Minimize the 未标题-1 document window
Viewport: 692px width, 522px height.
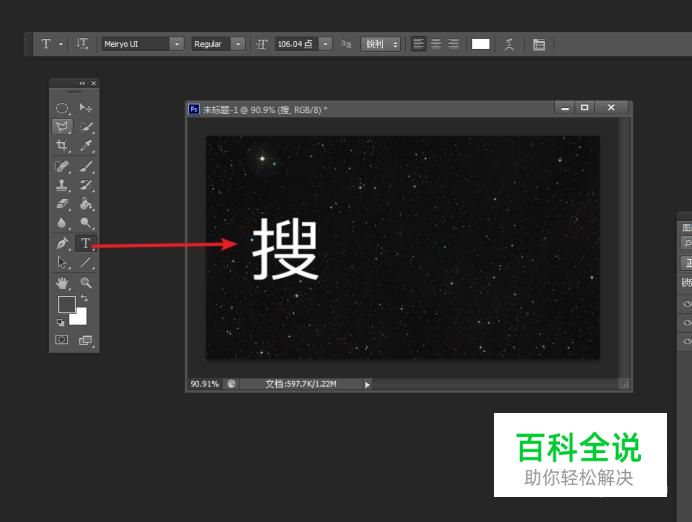pyautogui.click(x=564, y=108)
